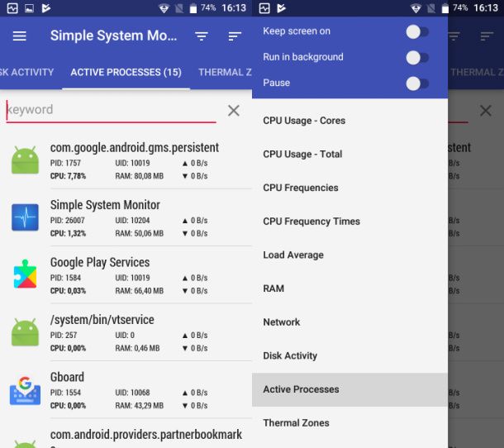Open Load Average in drawer
504x448 pixels.
(x=349, y=255)
